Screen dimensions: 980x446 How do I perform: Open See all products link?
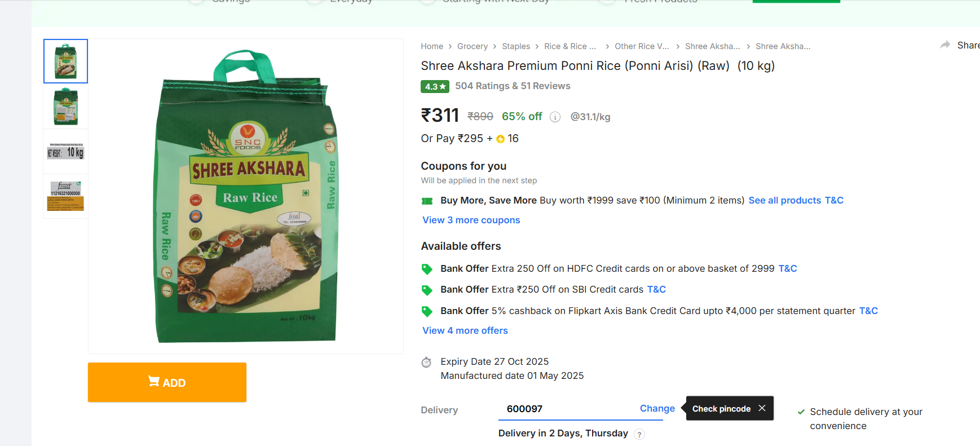[x=784, y=200]
